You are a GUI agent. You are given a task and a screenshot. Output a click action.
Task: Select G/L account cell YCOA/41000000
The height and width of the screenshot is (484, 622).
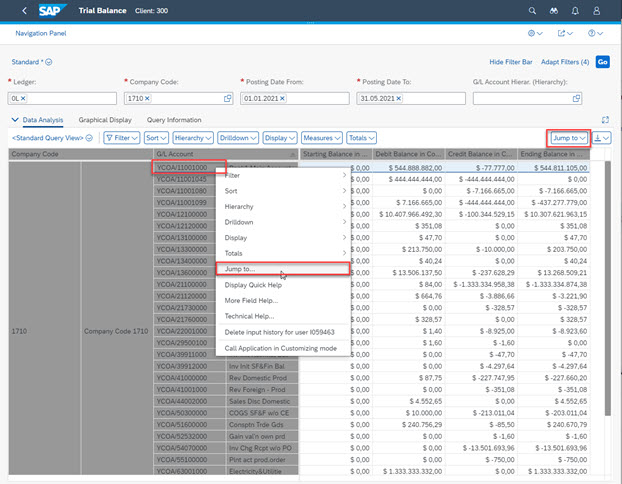(189, 378)
